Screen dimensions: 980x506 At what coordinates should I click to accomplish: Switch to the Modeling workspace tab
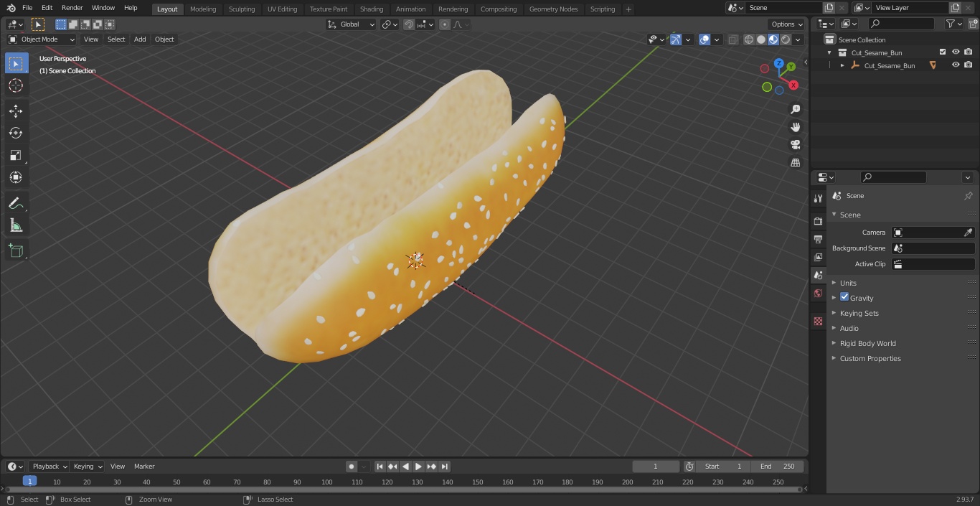click(x=203, y=9)
